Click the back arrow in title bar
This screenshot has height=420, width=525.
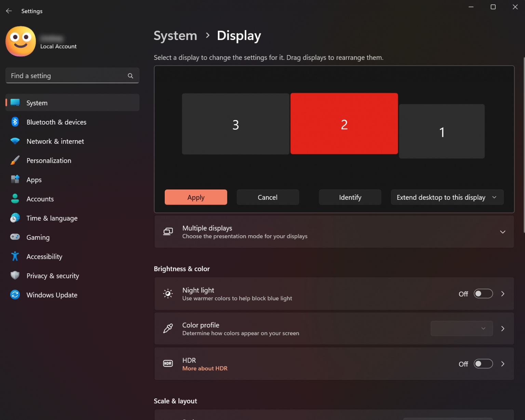(9, 11)
